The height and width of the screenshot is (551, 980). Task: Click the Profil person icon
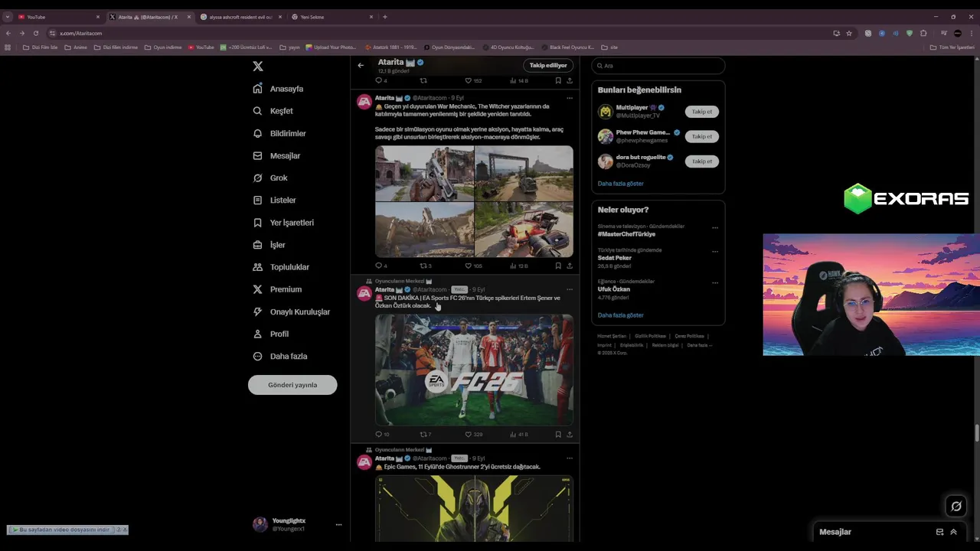(x=257, y=334)
